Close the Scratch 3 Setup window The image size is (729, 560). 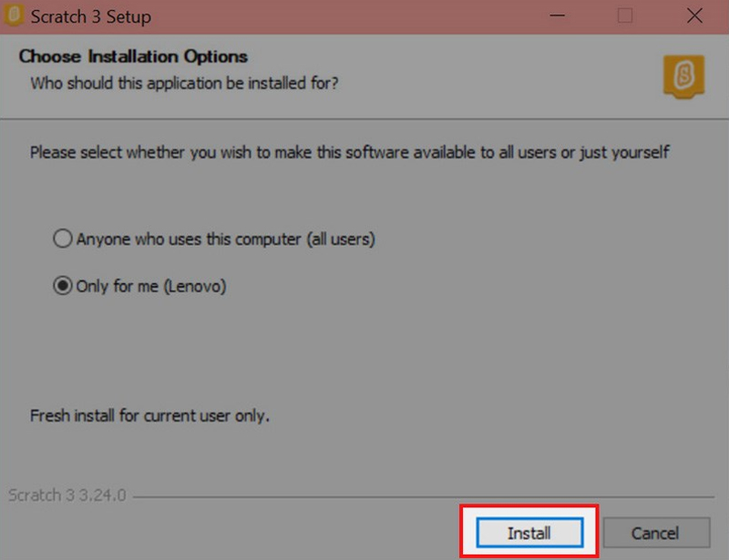694,16
